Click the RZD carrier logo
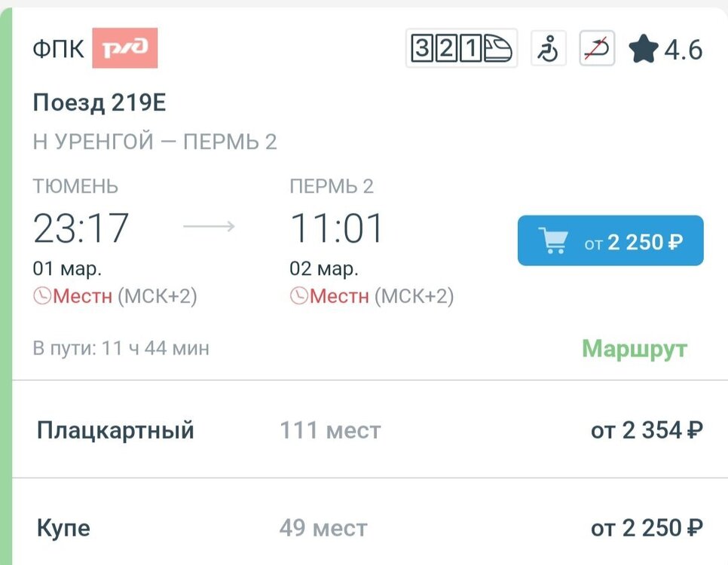Viewport: 728px width, 565px height. [124, 47]
